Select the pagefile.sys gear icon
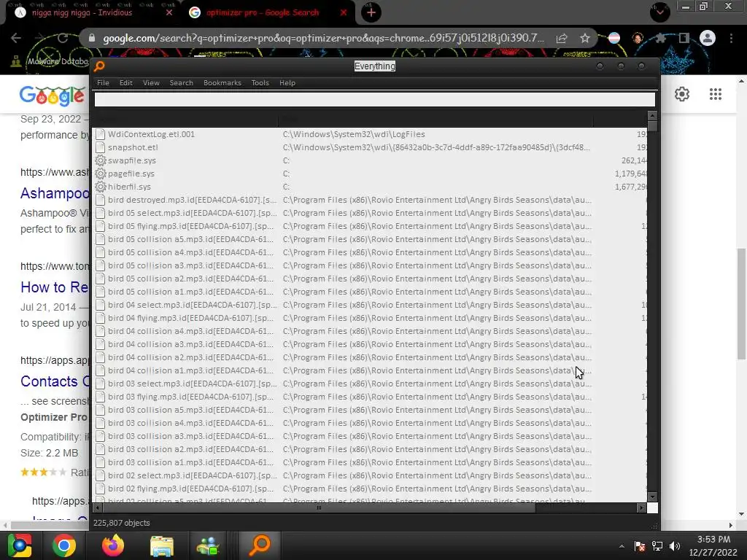747x560 pixels. click(100, 174)
